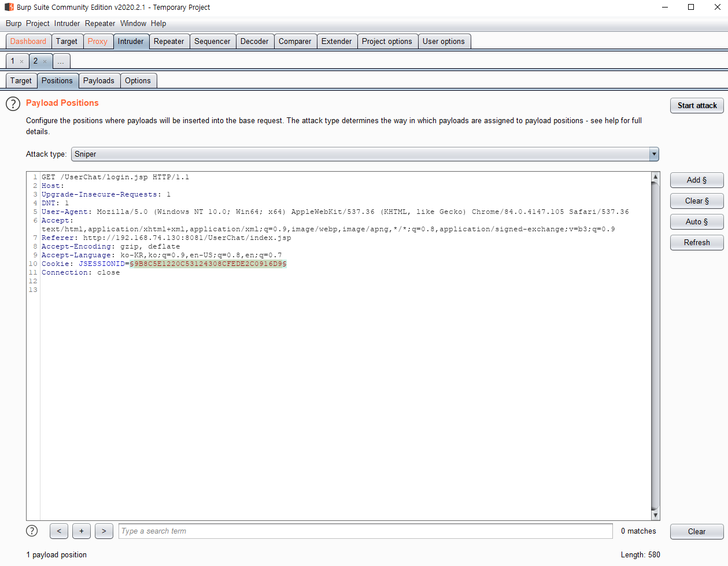Click the Refresh button
This screenshot has width=728, height=566.
click(697, 243)
